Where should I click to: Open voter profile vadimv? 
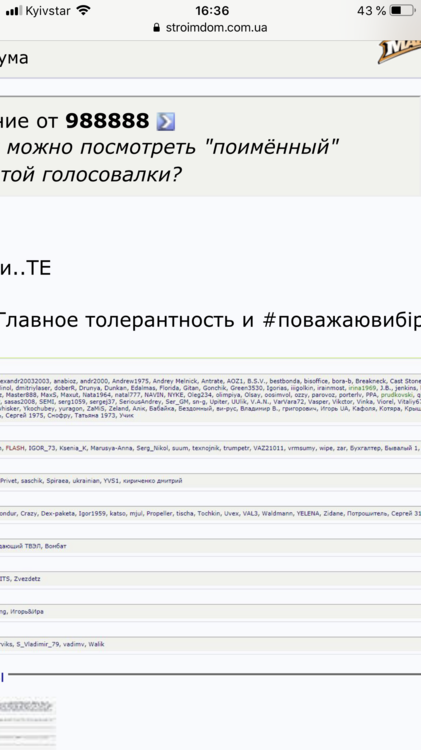point(74,644)
